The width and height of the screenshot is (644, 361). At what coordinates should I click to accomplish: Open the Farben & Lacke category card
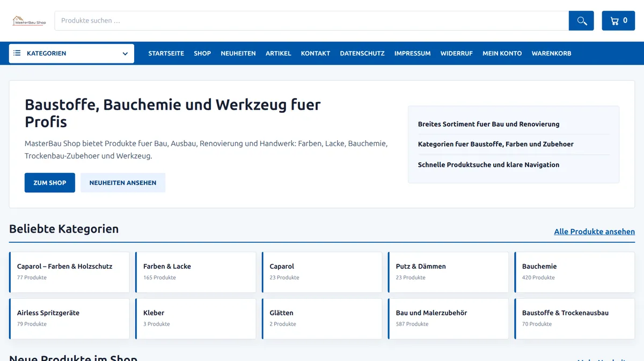tap(196, 272)
